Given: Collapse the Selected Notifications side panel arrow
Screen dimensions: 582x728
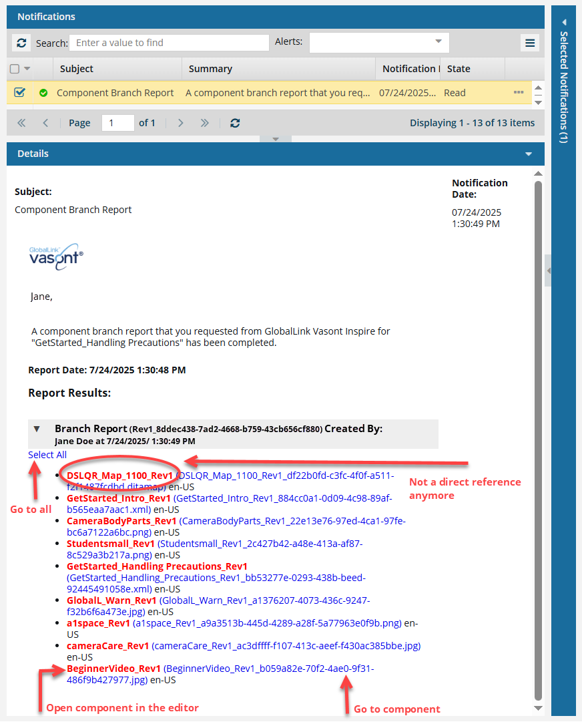Looking at the screenshot, I should (565, 22).
